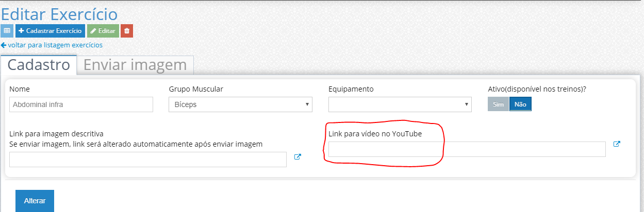Click the YouTube video link input
Viewport: 644px width, 212px height.
coord(467,149)
